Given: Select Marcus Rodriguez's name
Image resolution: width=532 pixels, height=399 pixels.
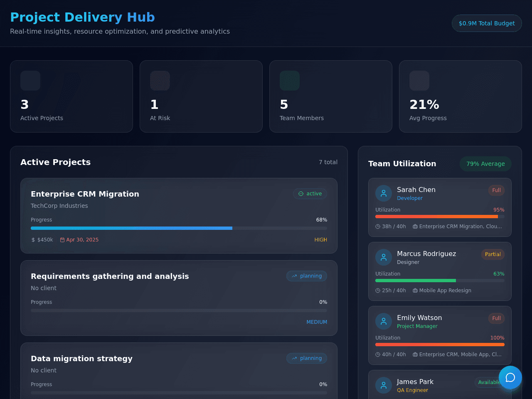Looking at the screenshot, I should coord(426,254).
